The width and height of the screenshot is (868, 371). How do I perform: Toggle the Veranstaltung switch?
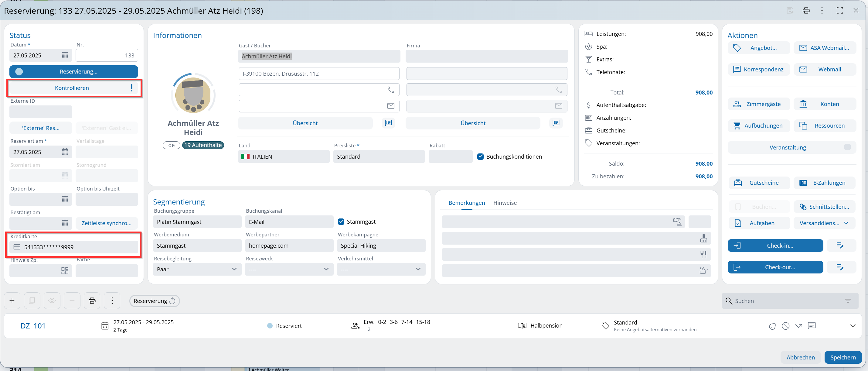coord(847,147)
